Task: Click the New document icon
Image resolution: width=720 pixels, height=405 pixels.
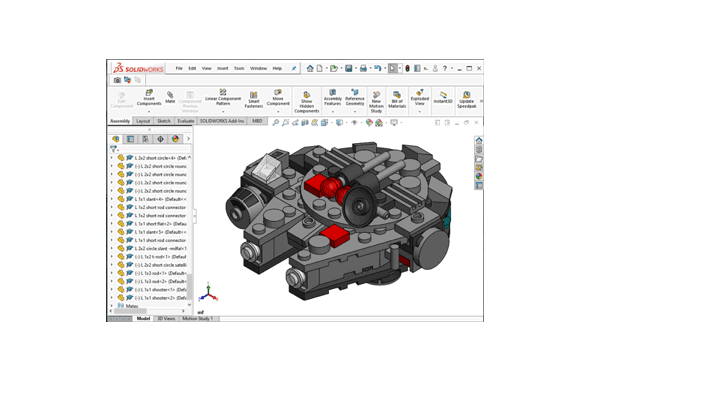Action: tap(320, 68)
